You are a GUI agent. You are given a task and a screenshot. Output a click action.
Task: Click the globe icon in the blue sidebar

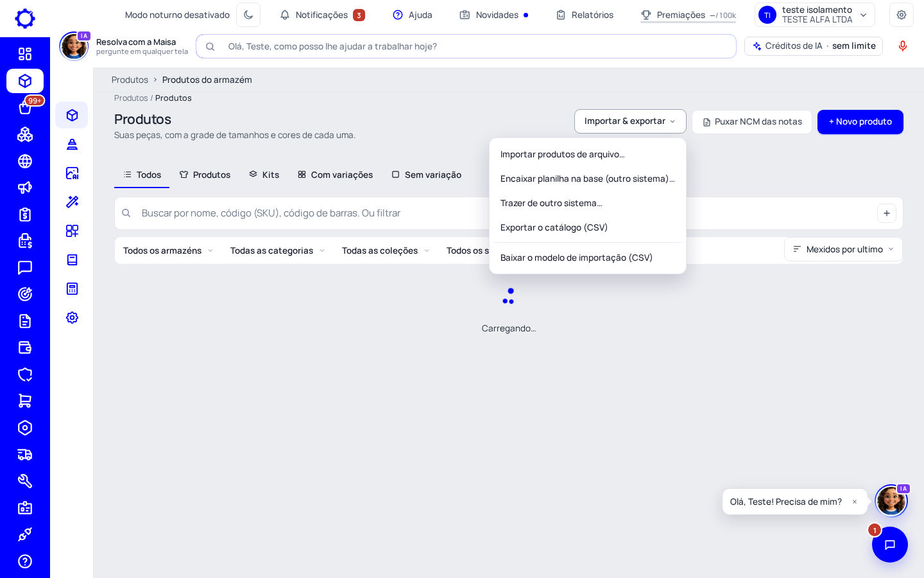coord(25,161)
